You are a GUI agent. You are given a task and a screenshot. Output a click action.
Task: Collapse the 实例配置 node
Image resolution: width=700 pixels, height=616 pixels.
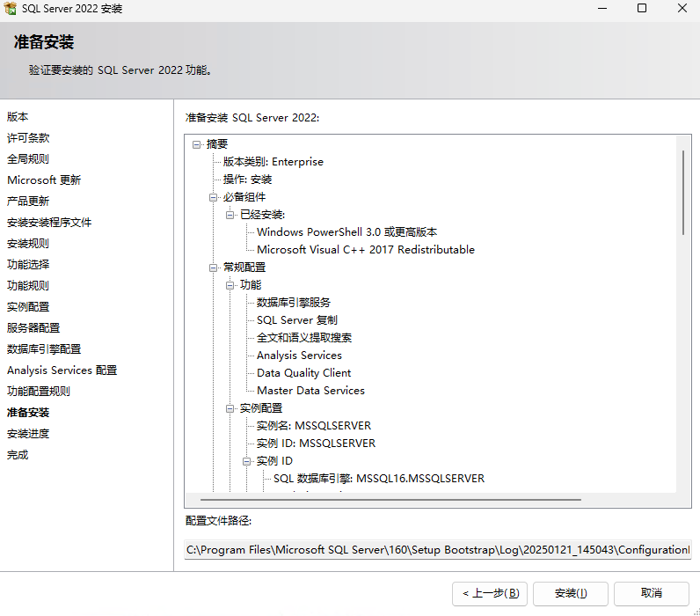tap(230, 408)
